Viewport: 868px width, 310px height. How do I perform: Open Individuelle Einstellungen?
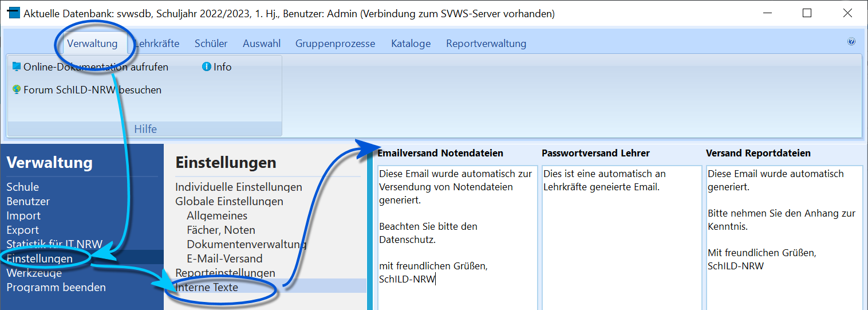click(x=239, y=187)
